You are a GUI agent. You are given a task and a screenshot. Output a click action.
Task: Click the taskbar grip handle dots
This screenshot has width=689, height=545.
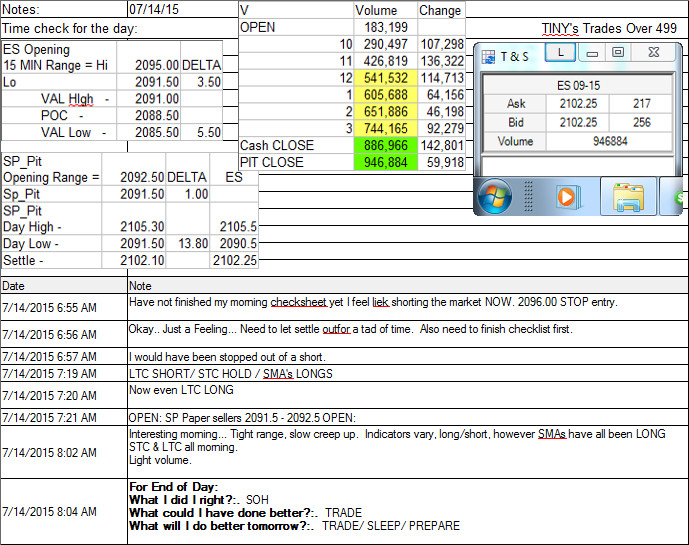(528, 196)
